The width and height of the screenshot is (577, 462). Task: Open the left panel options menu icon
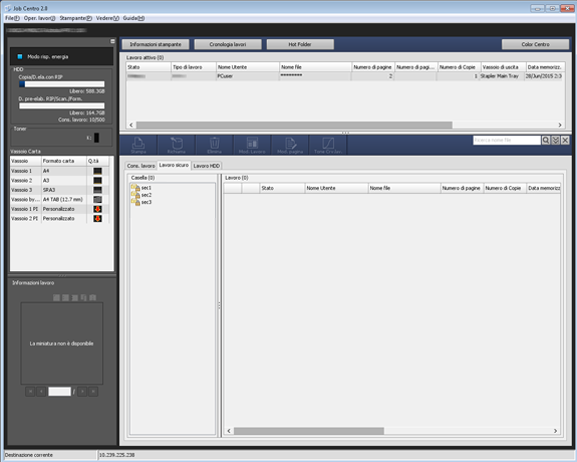113,41
